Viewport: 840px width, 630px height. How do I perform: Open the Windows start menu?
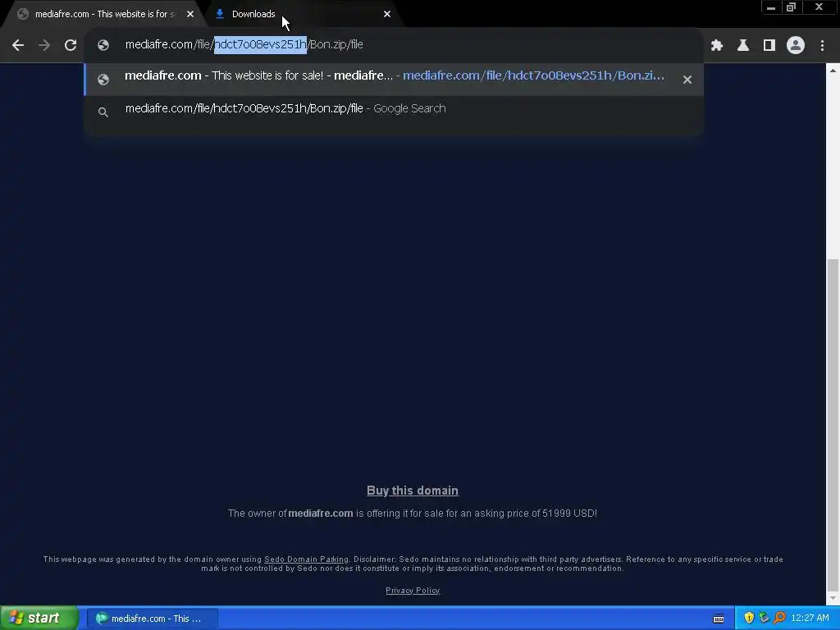tap(39, 619)
